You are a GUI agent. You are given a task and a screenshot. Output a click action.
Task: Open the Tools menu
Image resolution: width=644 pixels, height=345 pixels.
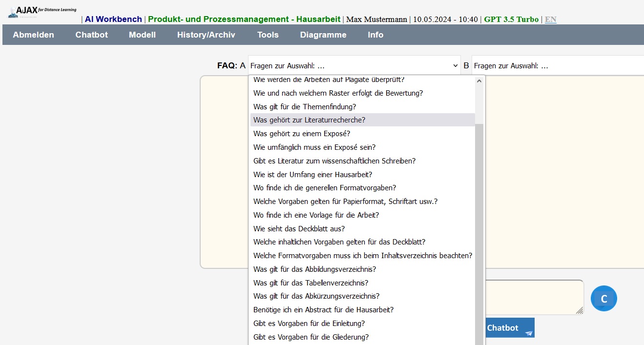pos(268,35)
